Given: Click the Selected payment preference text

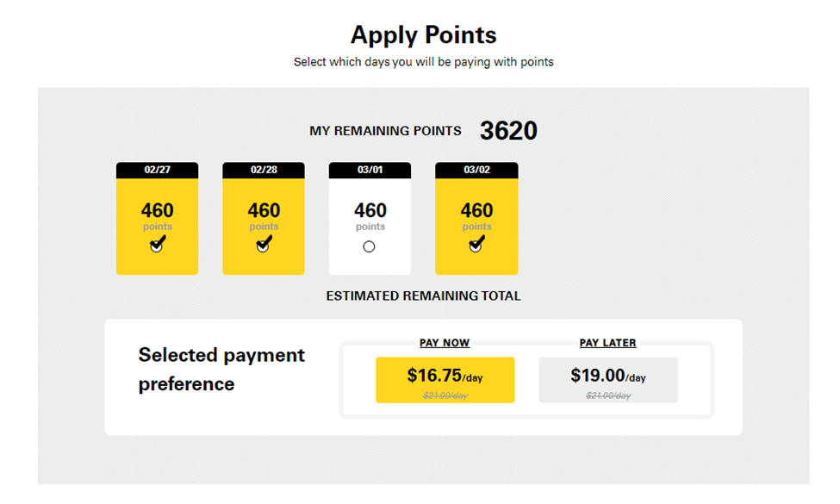Looking at the screenshot, I should (x=221, y=370).
